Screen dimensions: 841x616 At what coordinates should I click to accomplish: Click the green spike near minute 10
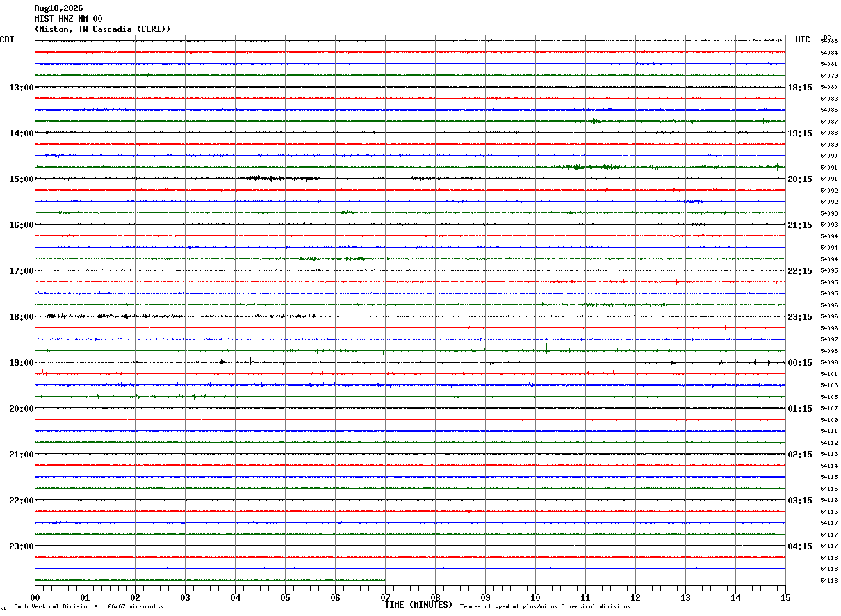546,348
